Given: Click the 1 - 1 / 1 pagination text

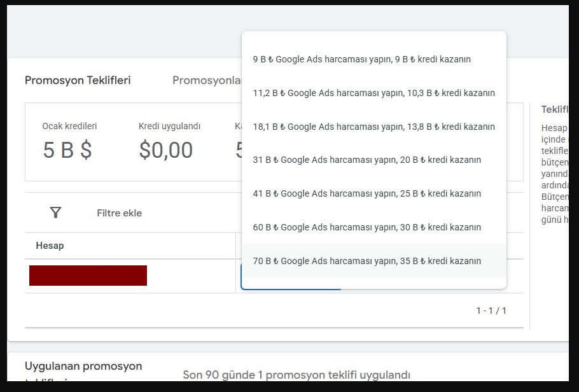Looking at the screenshot, I should [x=491, y=311].
